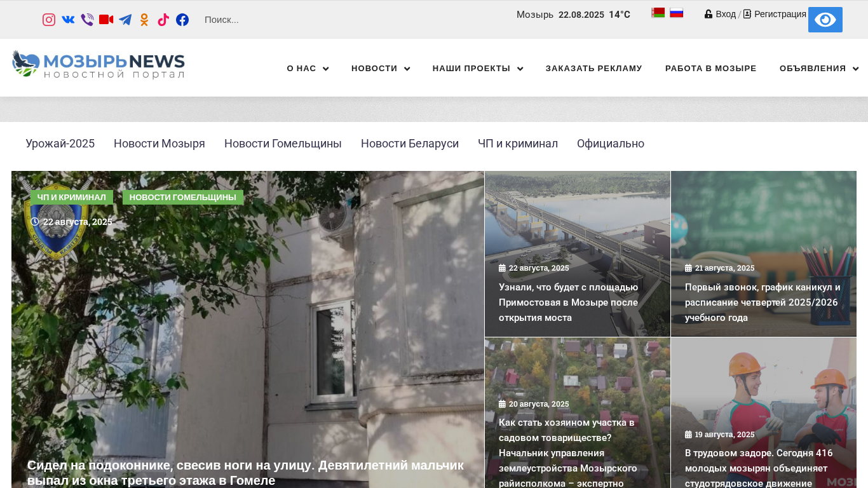Open the TikTok social link
The image size is (868, 488).
163,20
